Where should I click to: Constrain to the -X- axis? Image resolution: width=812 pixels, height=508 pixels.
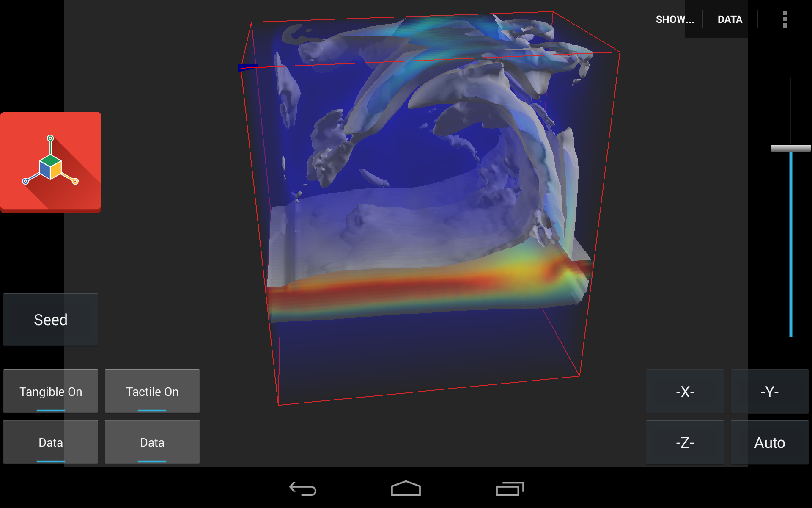[x=685, y=391]
